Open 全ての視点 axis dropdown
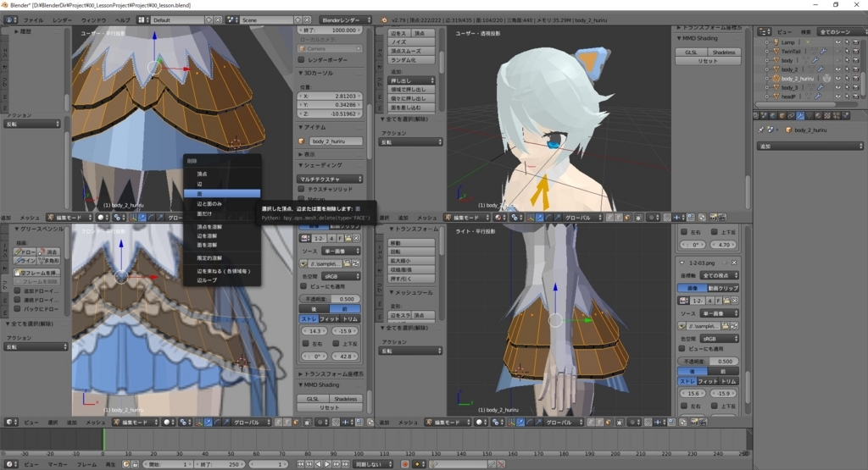This screenshot has width=868, height=470. [x=719, y=275]
